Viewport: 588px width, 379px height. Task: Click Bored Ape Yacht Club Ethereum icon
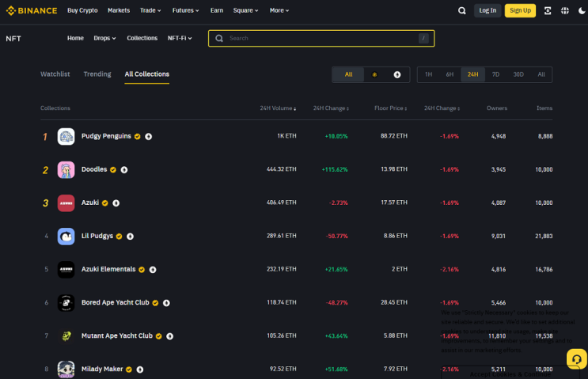click(166, 303)
